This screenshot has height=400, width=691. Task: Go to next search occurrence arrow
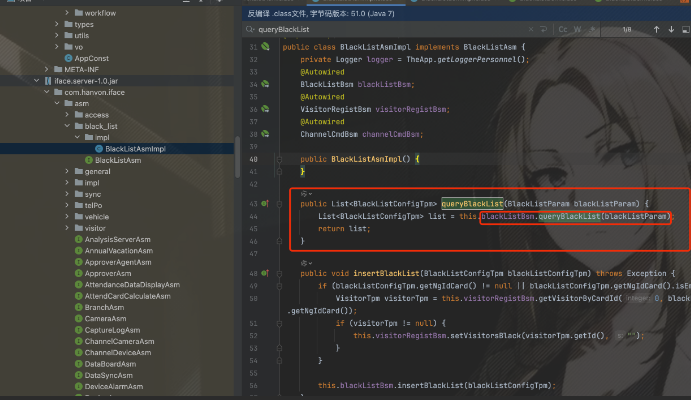[x=671, y=30]
